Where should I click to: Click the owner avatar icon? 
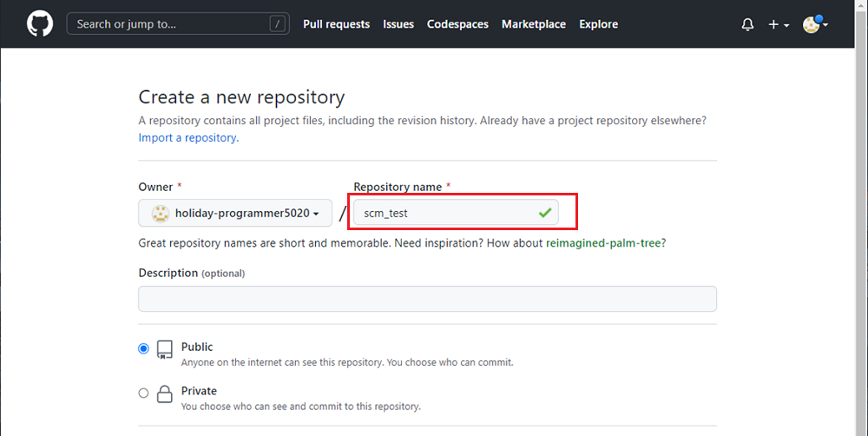coord(161,214)
